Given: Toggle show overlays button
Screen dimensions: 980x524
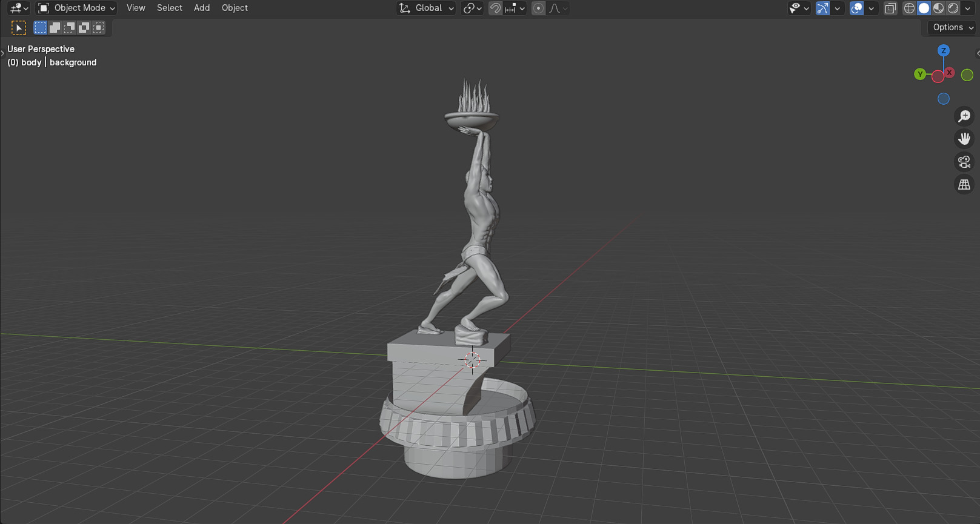Looking at the screenshot, I should [856, 8].
